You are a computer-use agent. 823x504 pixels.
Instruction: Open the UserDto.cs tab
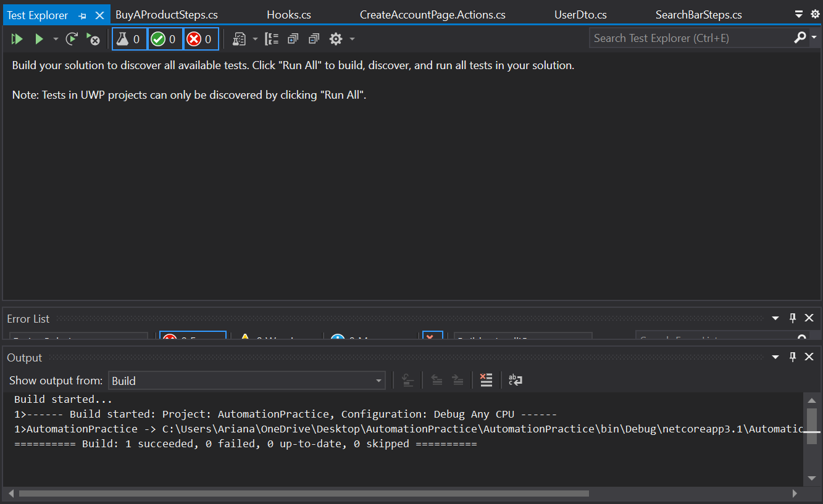(580, 15)
